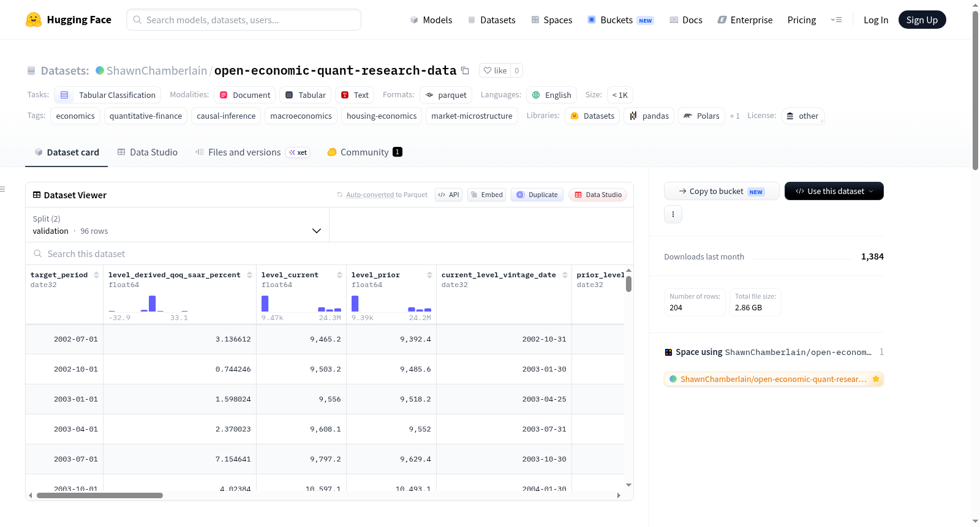
Task: Open the Pricing page
Action: [x=802, y=20]
